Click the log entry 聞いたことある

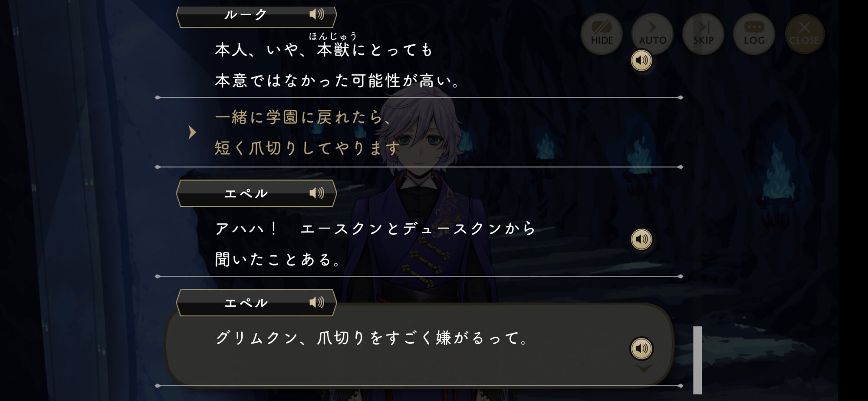coord(278,259)
